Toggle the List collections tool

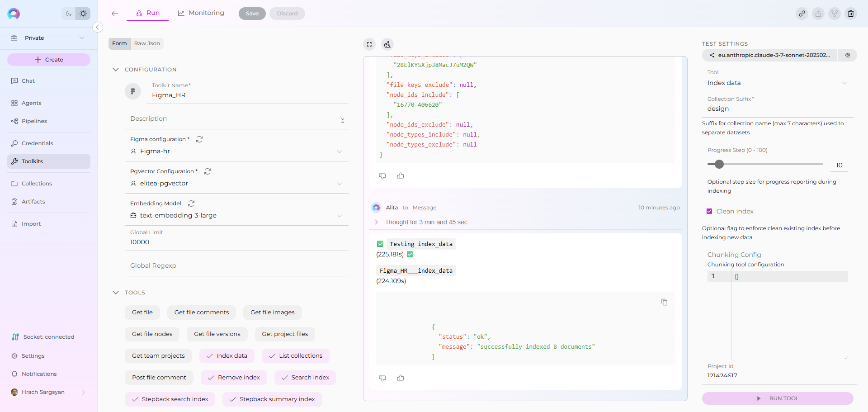point(296,356)
